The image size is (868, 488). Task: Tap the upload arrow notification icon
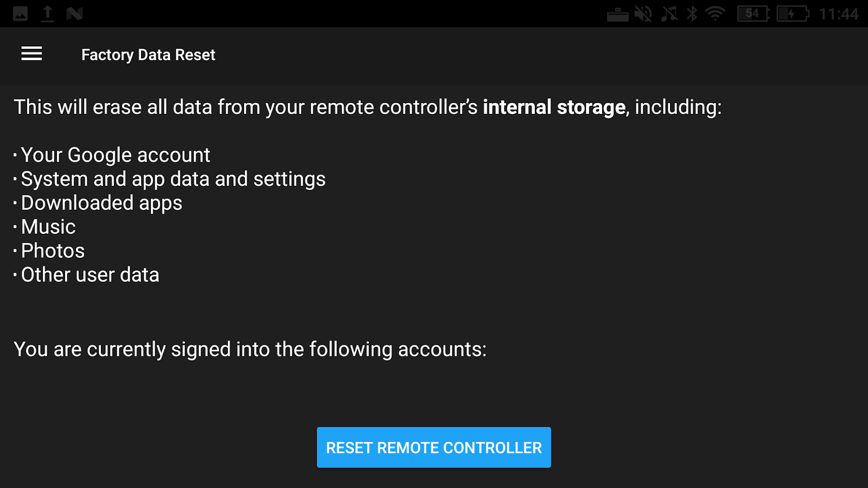point(48,14)
